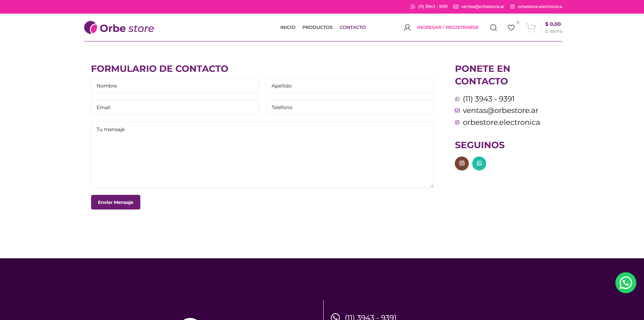The width and height of the screenshot is (644, 320).
Task: Click the WhatsApp icon in the top bar
Action: click(x=413, y=7)
